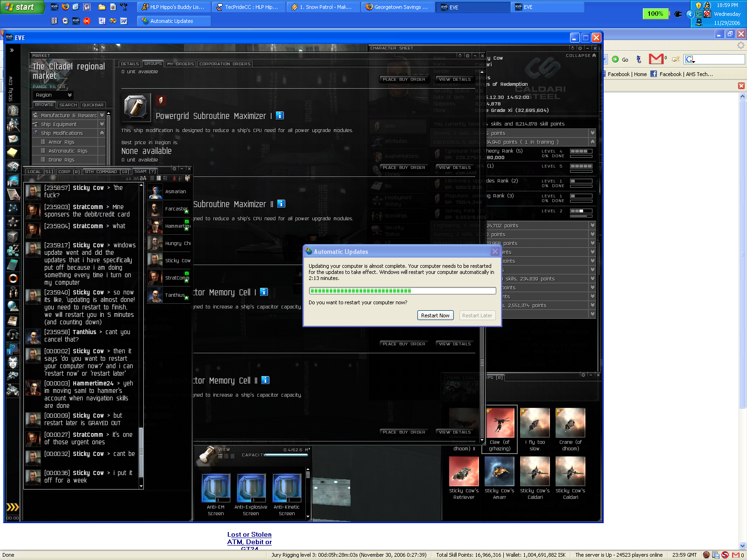Viewport: 747px width, 560px height.
Task: Select Sticky Cow's Retriever ship thumbnail
Action: click(464, 472)
